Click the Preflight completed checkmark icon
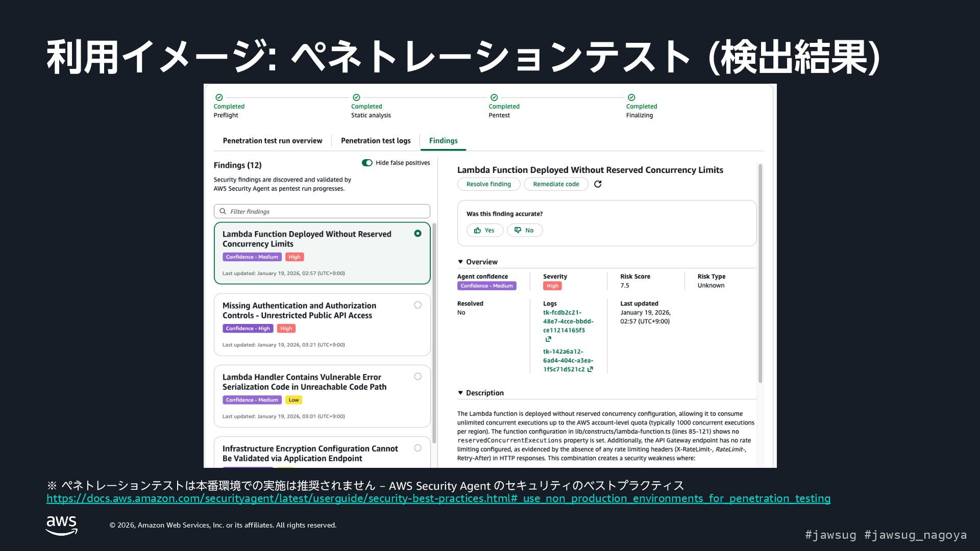This screenshot has height=551, width=980. point(219,97)
